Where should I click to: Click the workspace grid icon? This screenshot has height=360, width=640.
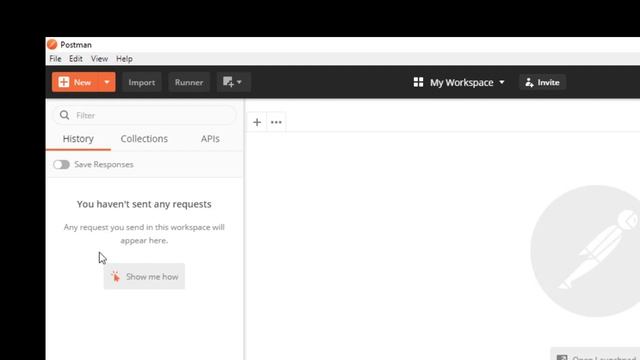[x=418, y=82]
